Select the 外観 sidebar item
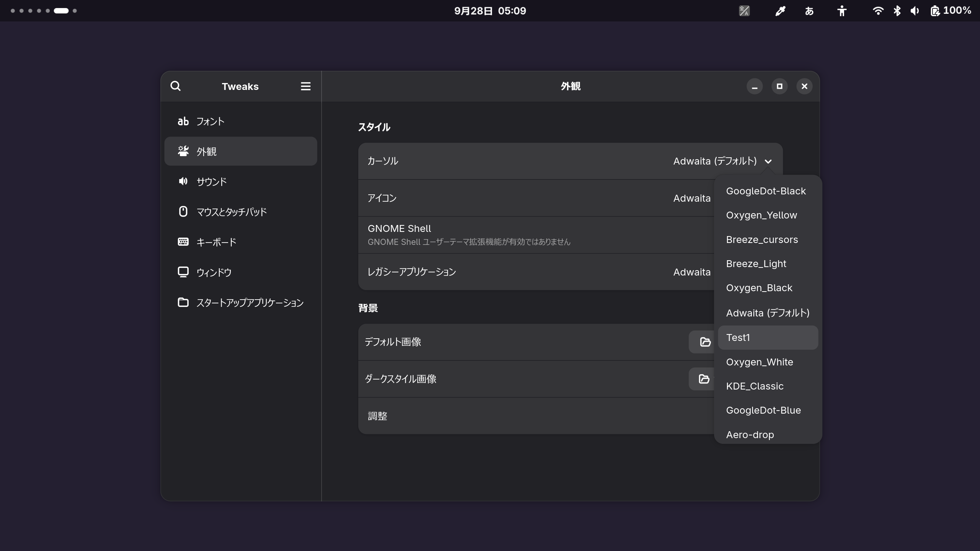 241,151
